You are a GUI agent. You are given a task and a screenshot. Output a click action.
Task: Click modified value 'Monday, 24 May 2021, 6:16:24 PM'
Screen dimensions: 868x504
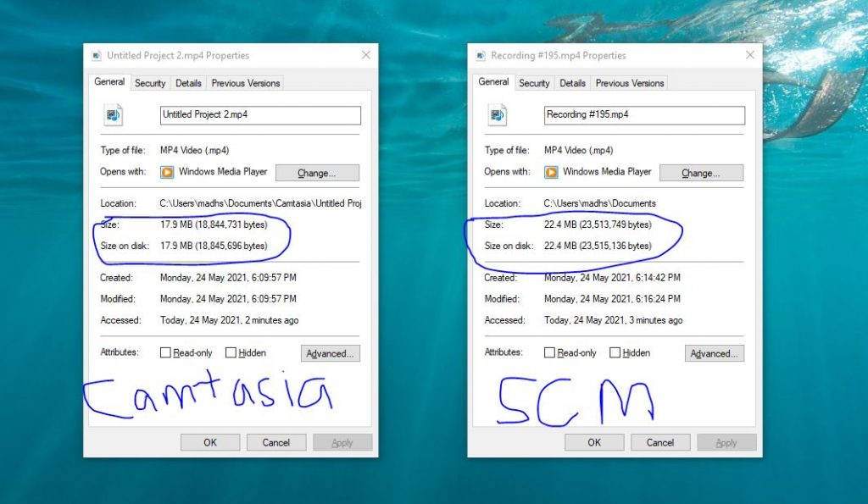pos(612,299)
